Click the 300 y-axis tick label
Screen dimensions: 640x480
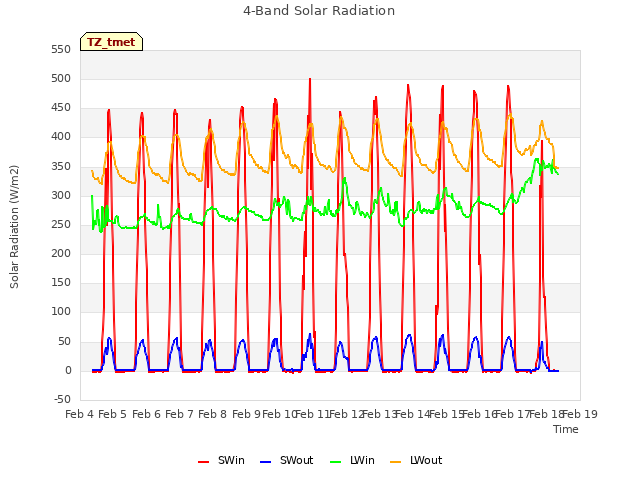pos(61,196)
